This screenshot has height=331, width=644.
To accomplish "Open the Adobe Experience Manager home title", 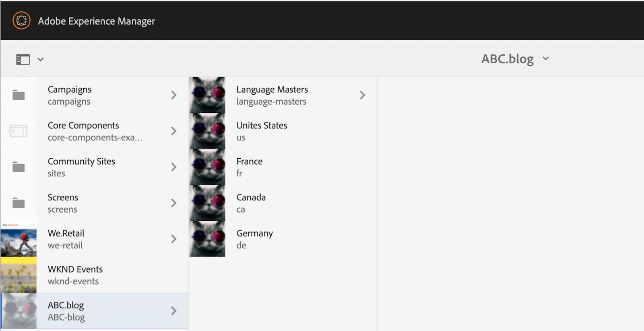I will tap(96, 21).
